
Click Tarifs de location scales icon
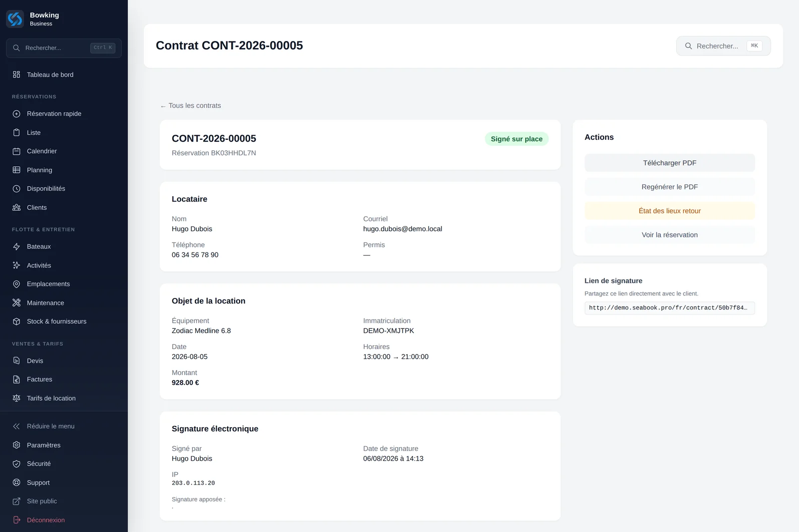coord(16,398)
